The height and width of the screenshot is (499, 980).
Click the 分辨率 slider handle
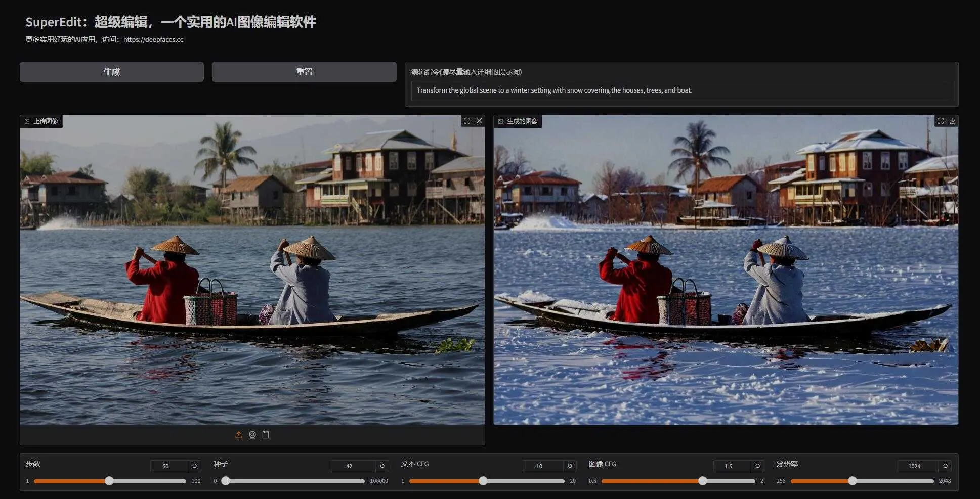pyautogui.click(x=853, y=481)
